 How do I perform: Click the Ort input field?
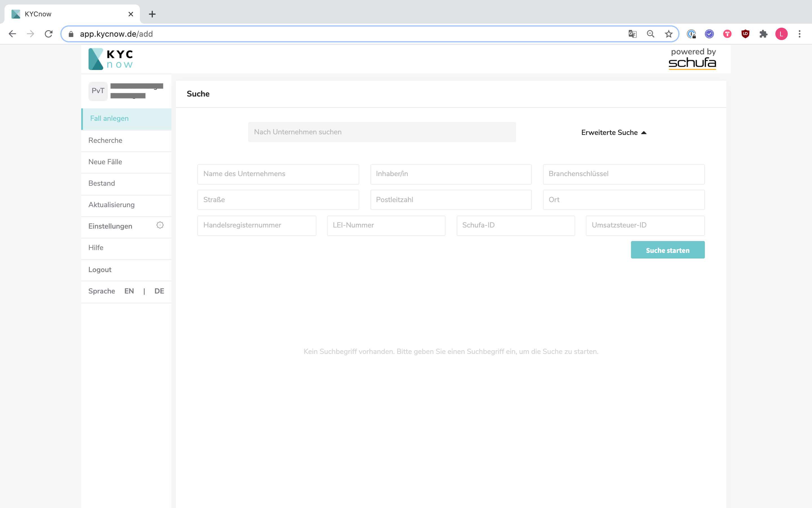pos(624,200)
